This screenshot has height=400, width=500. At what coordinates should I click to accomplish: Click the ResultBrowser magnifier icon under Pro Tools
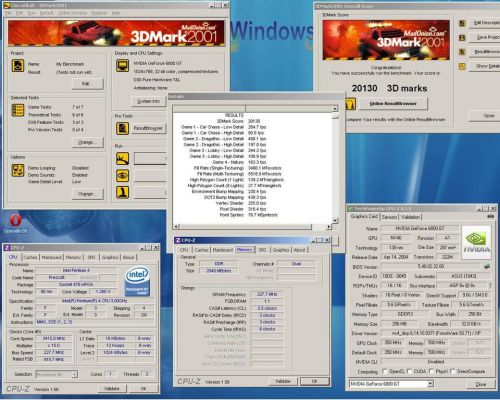click(122, 128)
